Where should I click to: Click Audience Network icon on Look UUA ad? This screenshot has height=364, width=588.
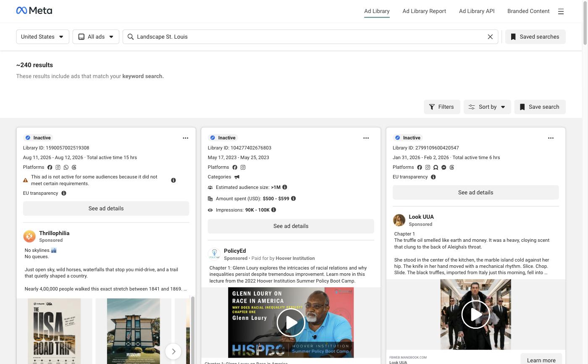coord(436,168)
